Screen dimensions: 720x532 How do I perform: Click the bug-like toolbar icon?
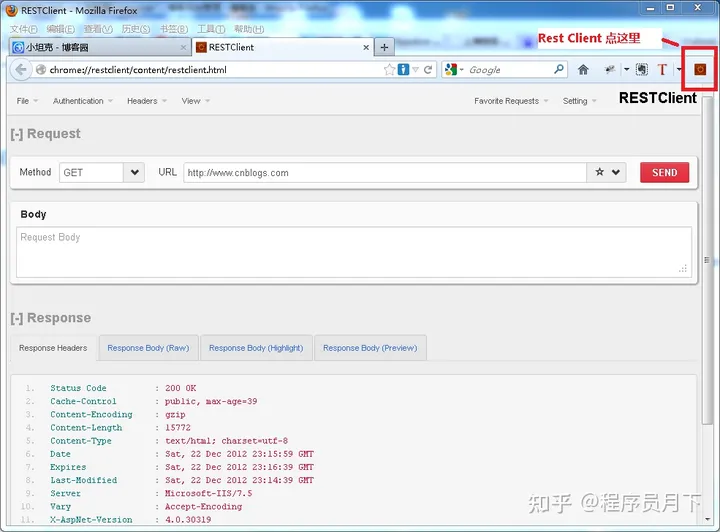click(x=610, y=70)
